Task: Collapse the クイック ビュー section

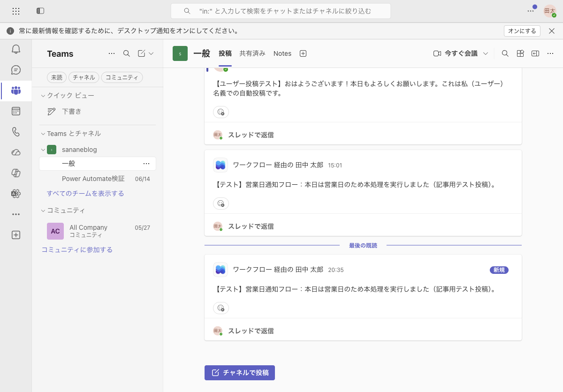Action: (x=43, y=96)
